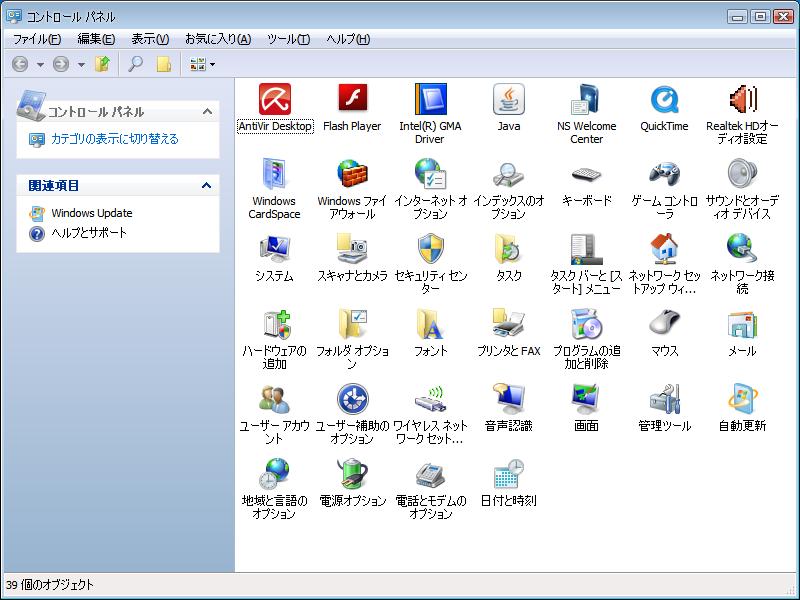The width and height of the screenshot is (800, 600).
Task: Open セキュリティ センター shield icon
Action: (x=430, y=249)
